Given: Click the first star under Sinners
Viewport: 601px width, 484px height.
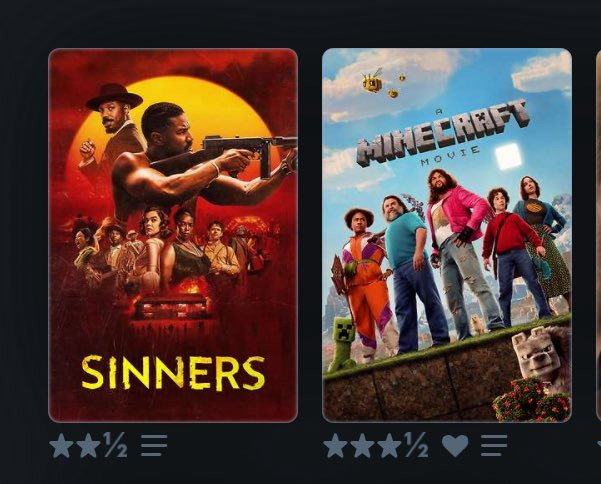Looking at the screenshot, I should 62,445.
